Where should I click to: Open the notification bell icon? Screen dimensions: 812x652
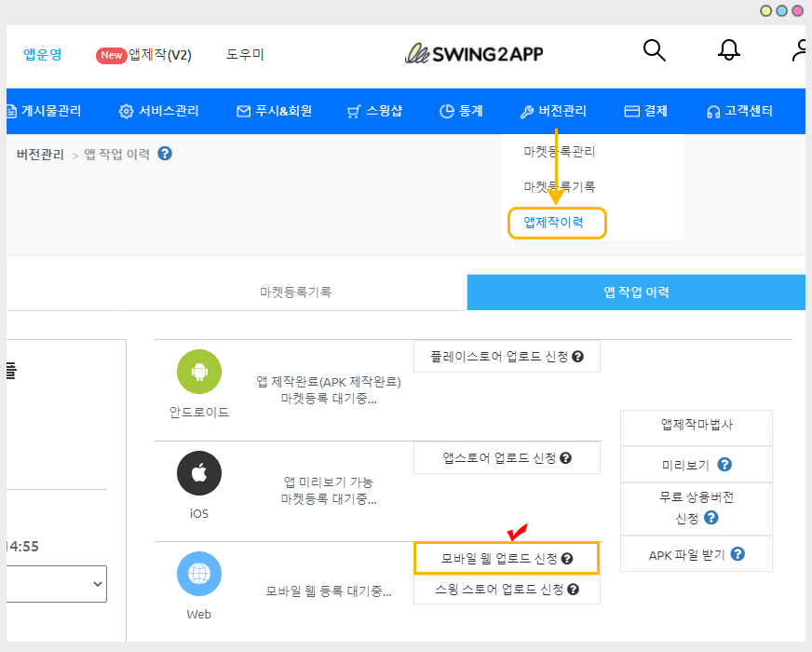coord(729,50)
